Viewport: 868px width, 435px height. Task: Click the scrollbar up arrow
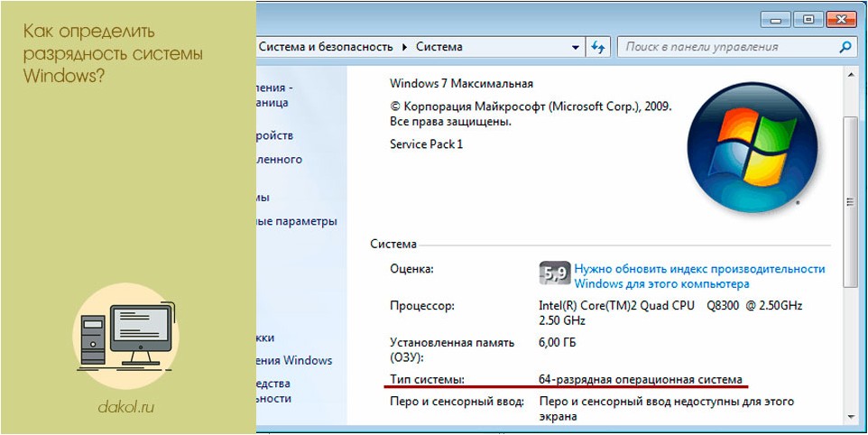(850, 74)
